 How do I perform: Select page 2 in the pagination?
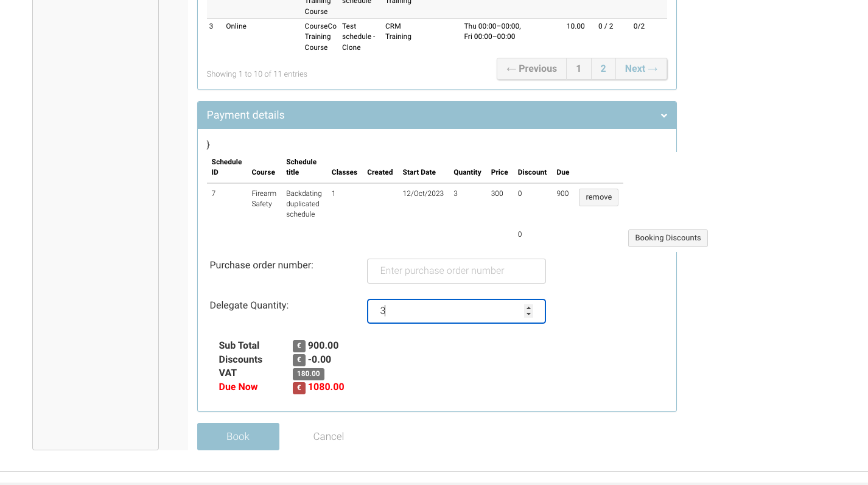click(x=603, y=69)
